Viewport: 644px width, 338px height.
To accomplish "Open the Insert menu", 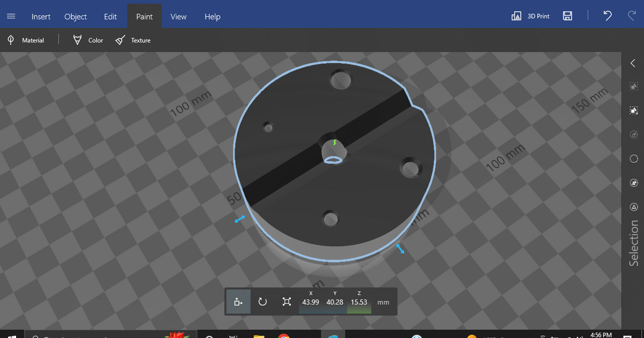I will (41, 17).
